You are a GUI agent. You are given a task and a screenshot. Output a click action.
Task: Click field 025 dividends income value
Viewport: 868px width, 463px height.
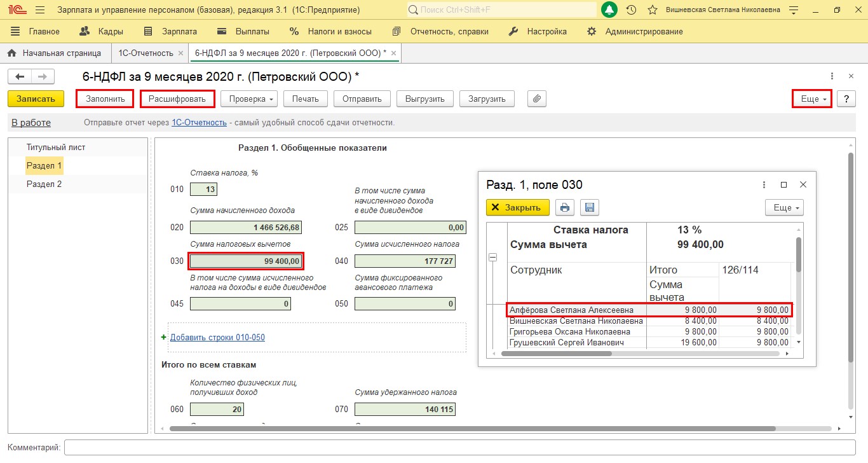point(410,227)
